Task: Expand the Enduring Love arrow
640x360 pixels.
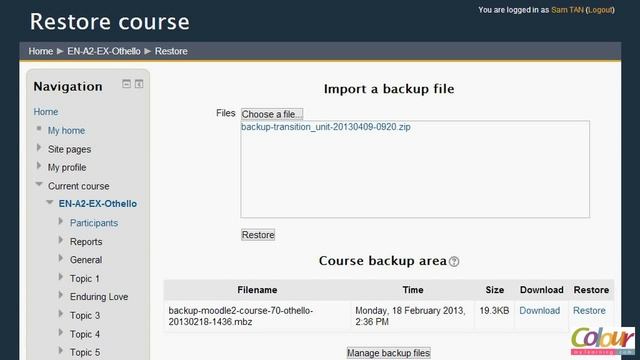Action: pos(61,295)
